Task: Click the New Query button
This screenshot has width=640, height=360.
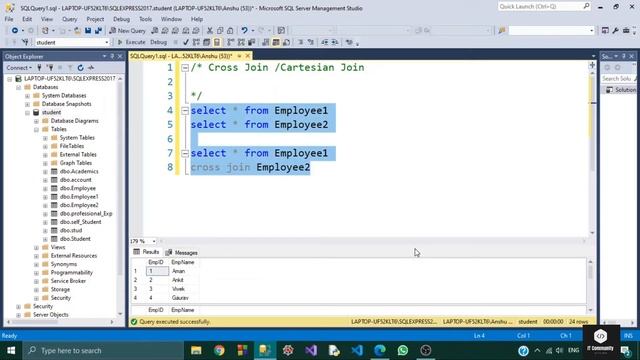Action: 127,31
